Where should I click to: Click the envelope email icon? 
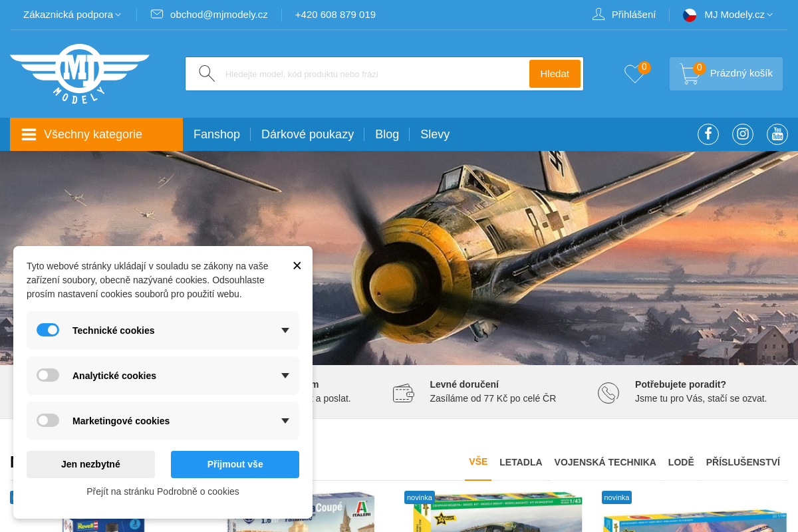pyautogui.click(x=157, y=14)
